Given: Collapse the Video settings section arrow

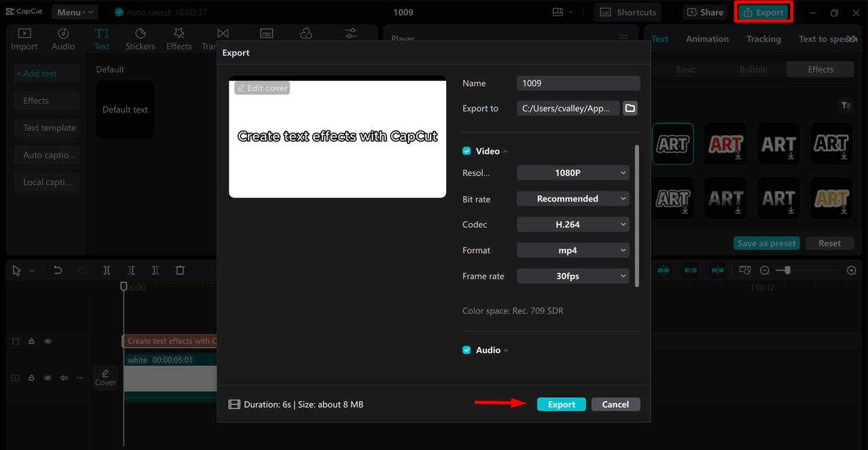Looking at the screenshot, I should pyautogui.click(x=506, y=151).
